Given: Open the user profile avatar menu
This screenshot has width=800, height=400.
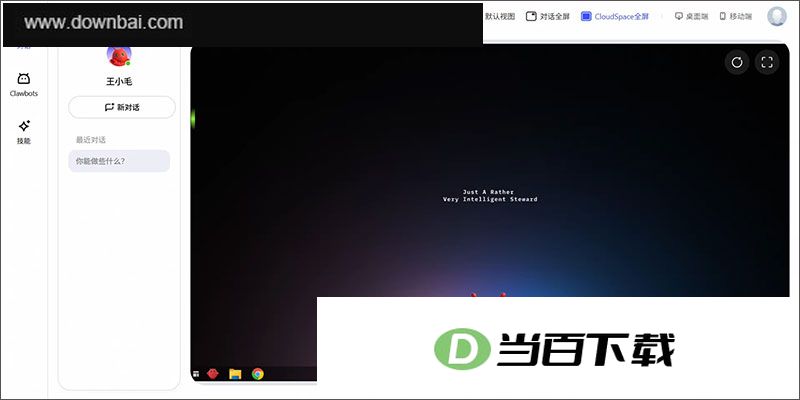Looking at the screenshot, I should coord(777,16).
